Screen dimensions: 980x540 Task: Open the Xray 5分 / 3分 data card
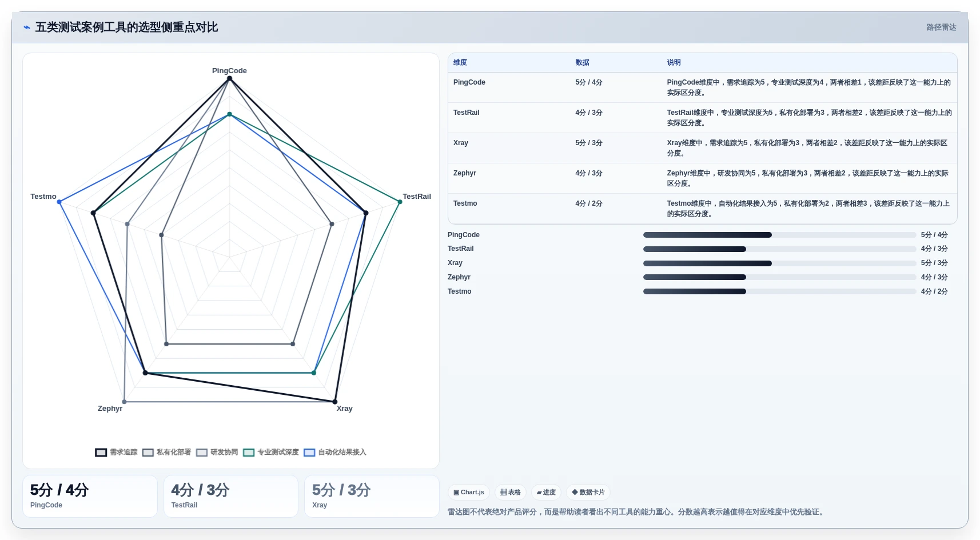tap(372, 496)
